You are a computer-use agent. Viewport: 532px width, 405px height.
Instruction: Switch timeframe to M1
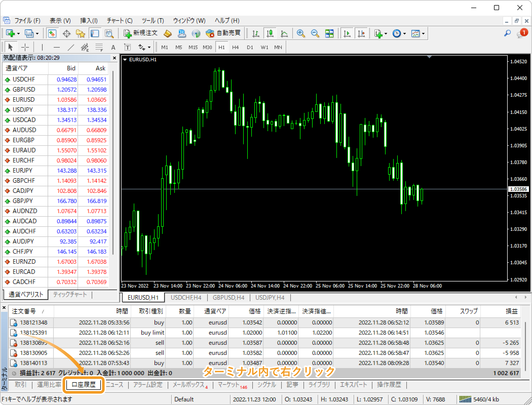point(165,47)
